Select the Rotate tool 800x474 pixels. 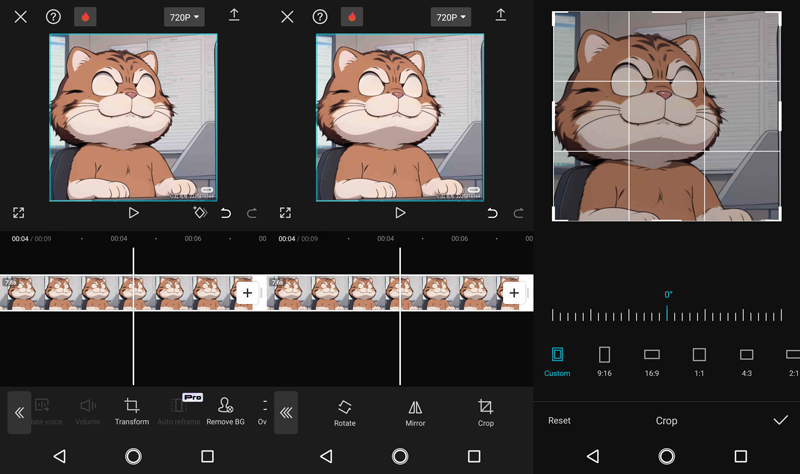pyautogui.click(x=345, y=413)
